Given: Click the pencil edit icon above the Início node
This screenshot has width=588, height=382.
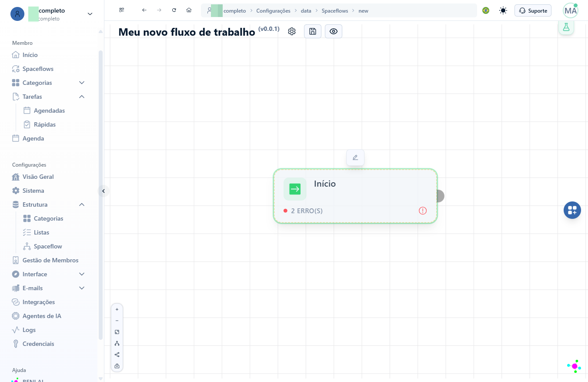Looking at the screenshot, I should (x=355, y=157).
